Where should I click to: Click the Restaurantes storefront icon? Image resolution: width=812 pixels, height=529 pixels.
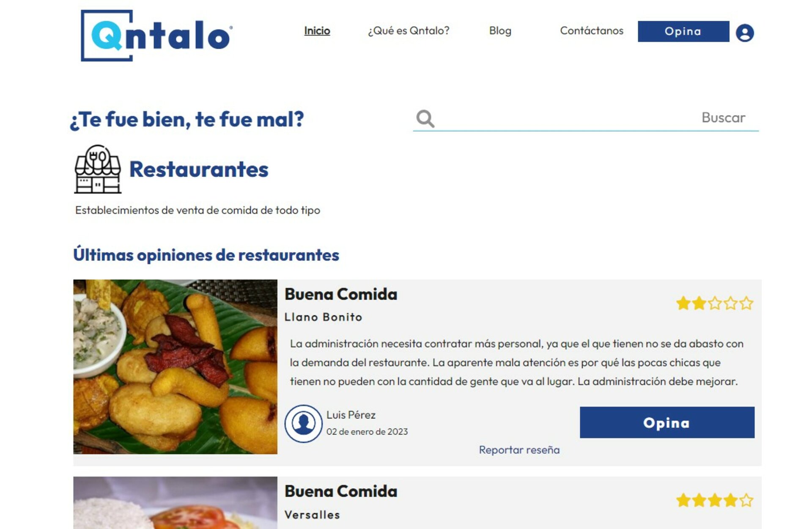click(x=98, y=169)
